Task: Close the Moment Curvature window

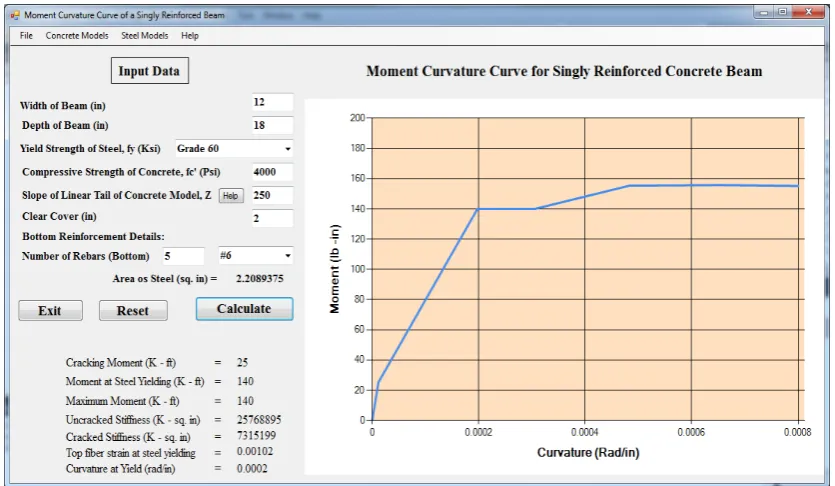Action: click(x=808, y=12)
